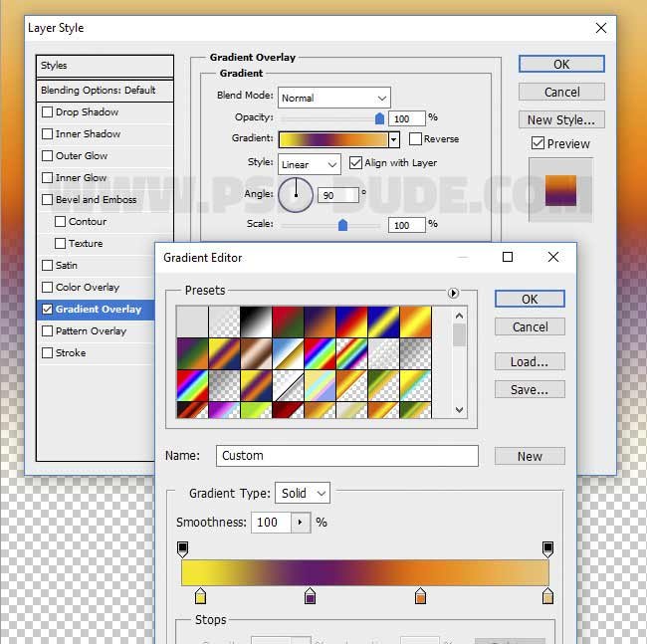Select the left opacity stop above gradient bar
The width and height of the screenshot is (647, 644).
point(182,548)
